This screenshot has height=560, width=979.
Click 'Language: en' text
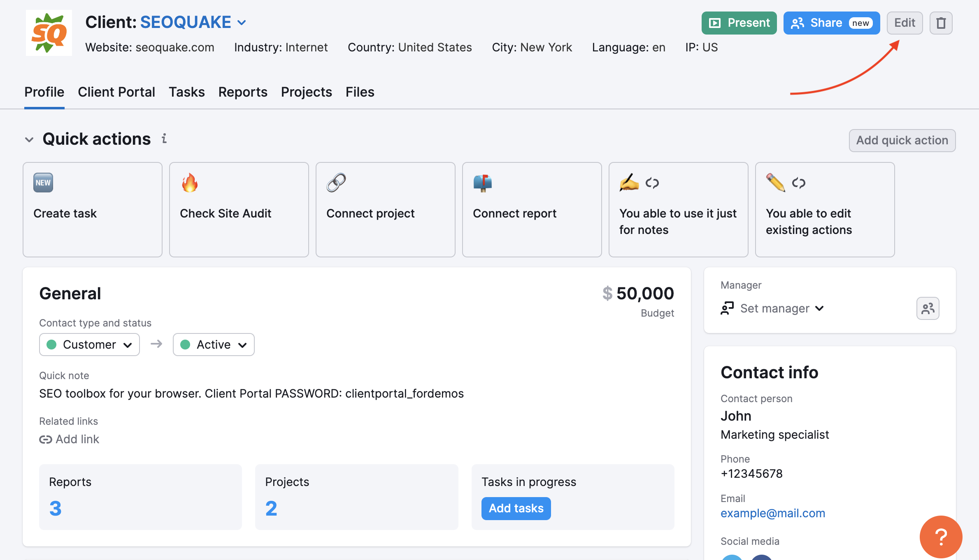[629, 47]
